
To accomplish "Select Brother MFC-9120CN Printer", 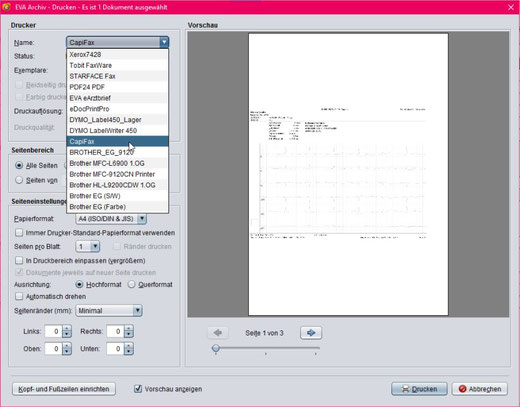I will pyautogui.click(x=117, y=174).
